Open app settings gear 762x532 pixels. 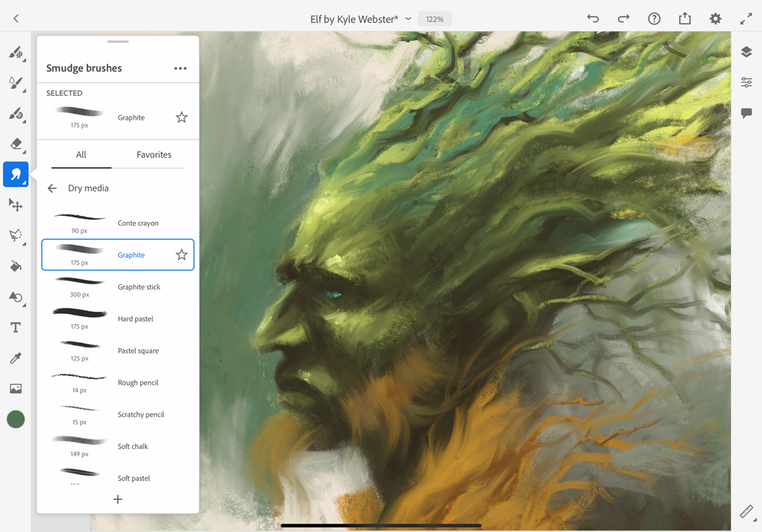[x=716, y=18]
